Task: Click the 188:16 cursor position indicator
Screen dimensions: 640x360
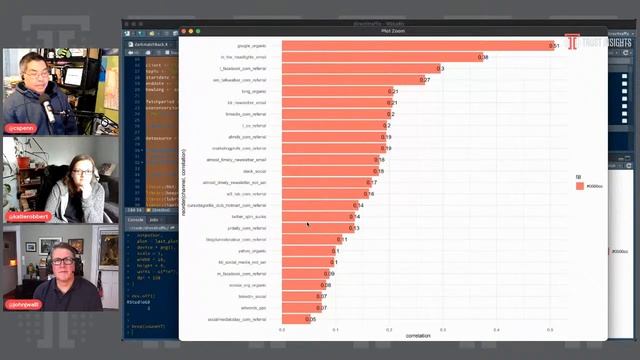Action: click(134, 210)
